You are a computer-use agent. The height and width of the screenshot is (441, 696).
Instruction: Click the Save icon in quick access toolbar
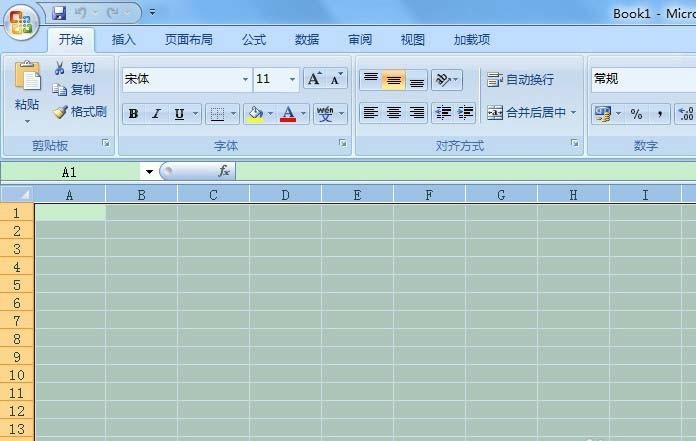click(x=59, y=13)
